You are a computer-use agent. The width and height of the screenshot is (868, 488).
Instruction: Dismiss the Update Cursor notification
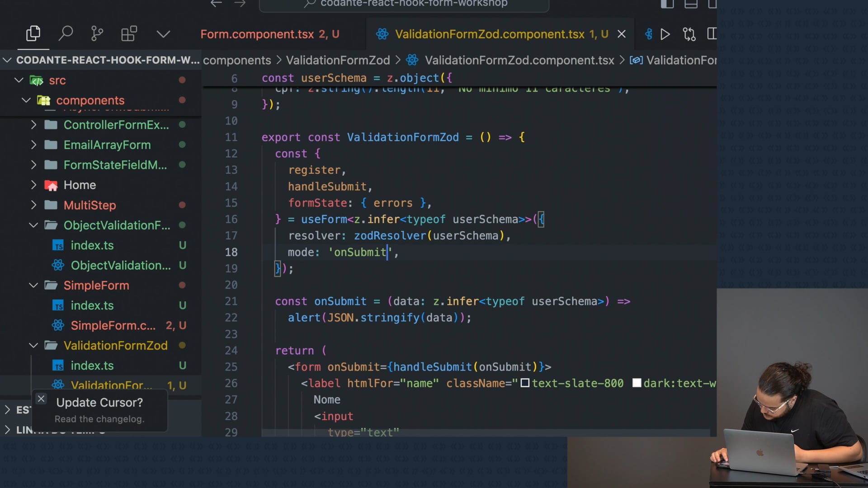point(41,399)
